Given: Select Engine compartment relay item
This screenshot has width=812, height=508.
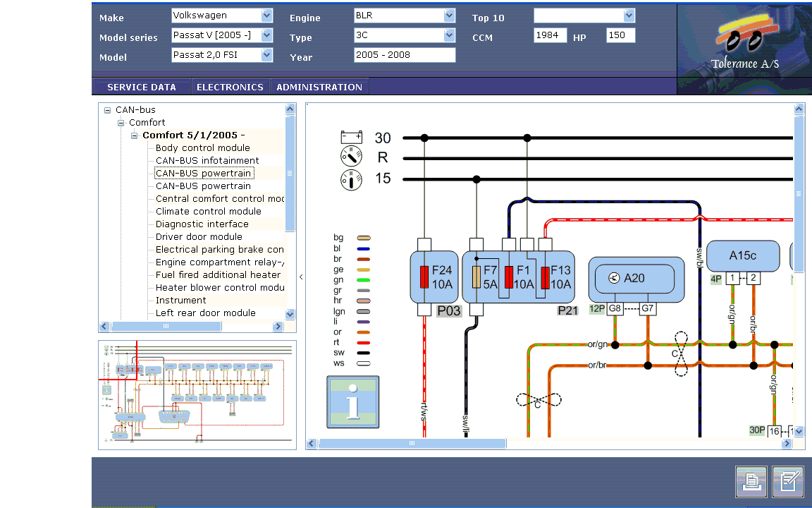Looking at the screenshot, I should pyautogui.click(x=220, y=262).
